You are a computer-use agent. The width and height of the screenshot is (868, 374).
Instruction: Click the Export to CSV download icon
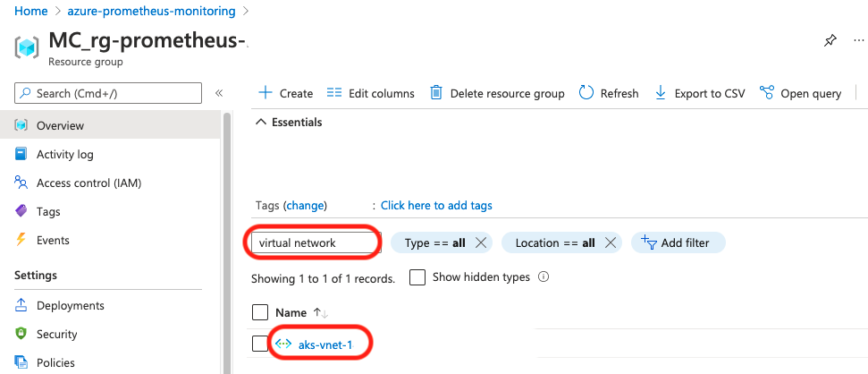pyautogui.click(x=661, y=92)
